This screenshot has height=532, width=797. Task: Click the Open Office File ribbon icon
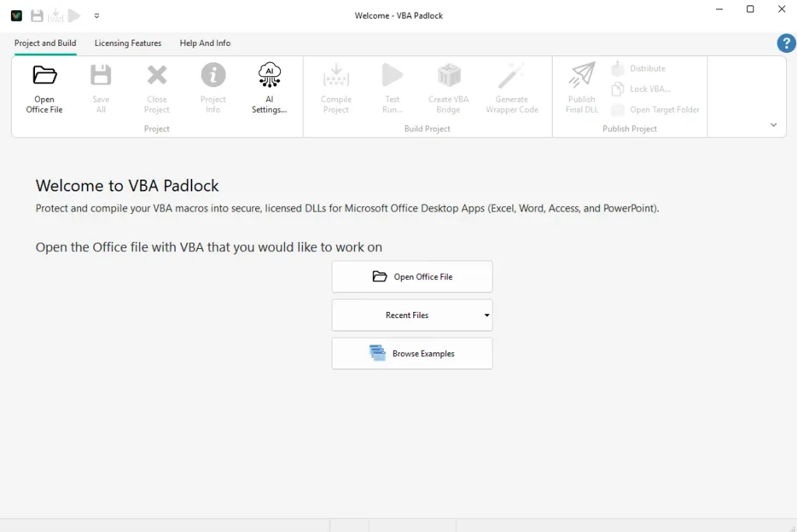[44, 76]
